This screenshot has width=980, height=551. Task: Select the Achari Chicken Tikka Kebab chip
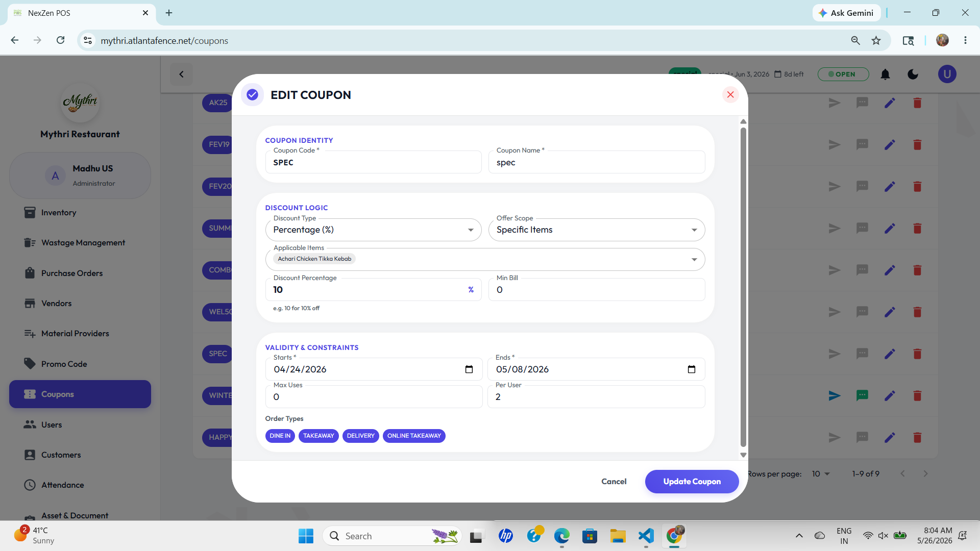314,259
